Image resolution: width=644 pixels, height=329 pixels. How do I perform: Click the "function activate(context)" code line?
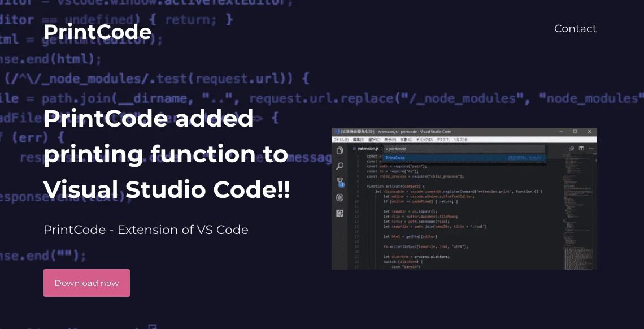click(396, 187)
